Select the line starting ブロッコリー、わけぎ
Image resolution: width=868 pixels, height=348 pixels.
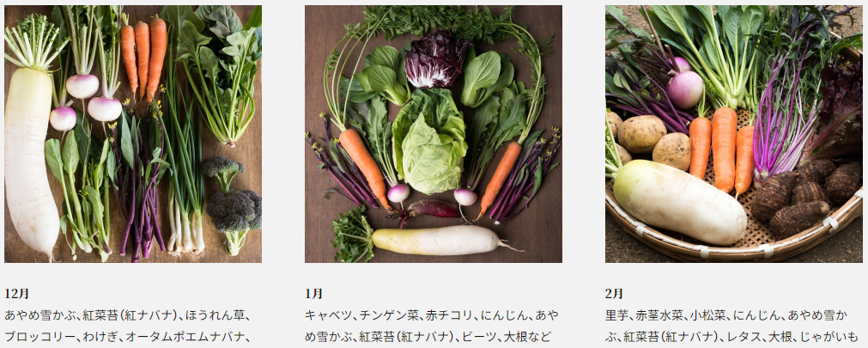click(128, 336)
